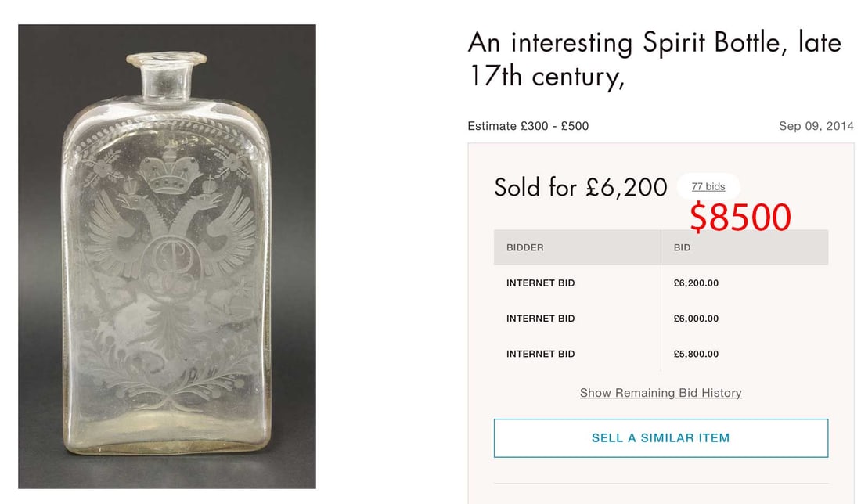The height and width of the screenshot is (504, 861).
Task: Select the top INTERNET BID row
Action: point(540,283)
